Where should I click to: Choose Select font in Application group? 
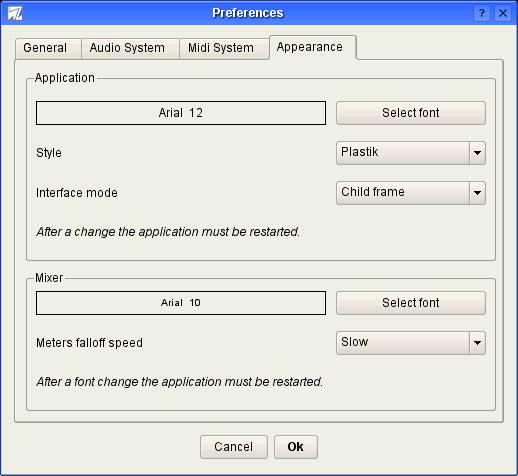coord(411,113)
